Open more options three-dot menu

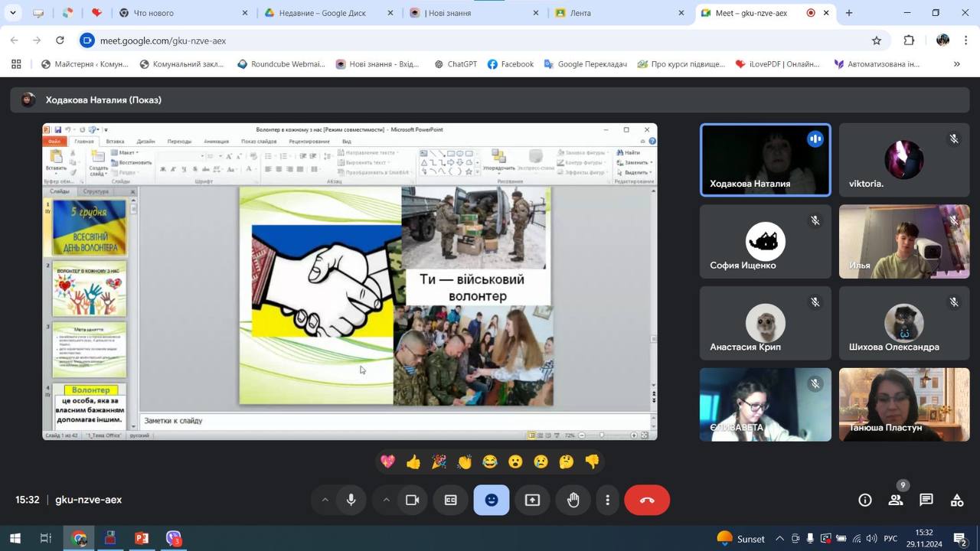click(x=607, y=500)
